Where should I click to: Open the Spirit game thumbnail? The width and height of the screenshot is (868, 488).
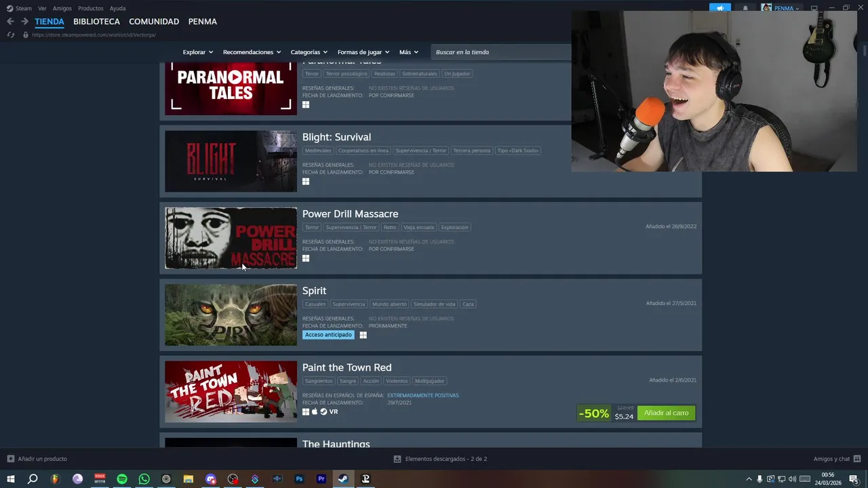point(231,314)
